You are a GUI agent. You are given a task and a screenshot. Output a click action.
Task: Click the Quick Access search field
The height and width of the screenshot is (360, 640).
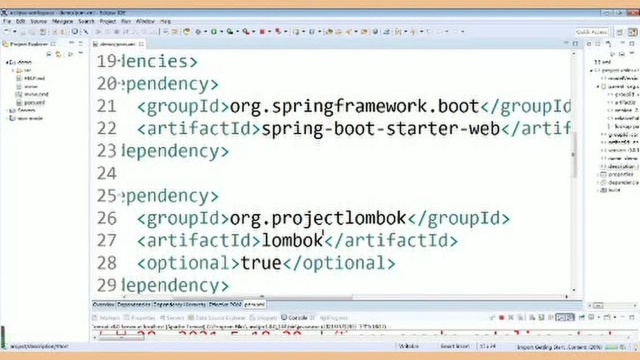591,32
